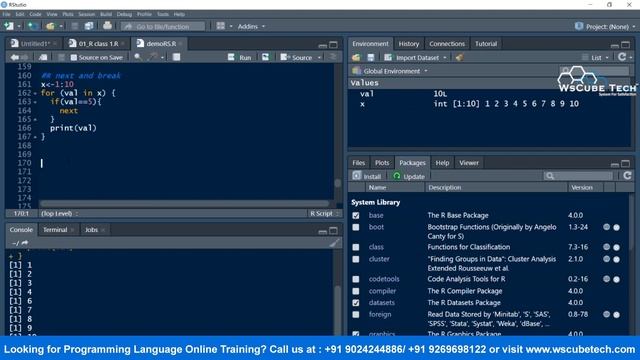Click the console vertical scrollbar
This screenshot has width=640, height=360.
pos(338,310)
